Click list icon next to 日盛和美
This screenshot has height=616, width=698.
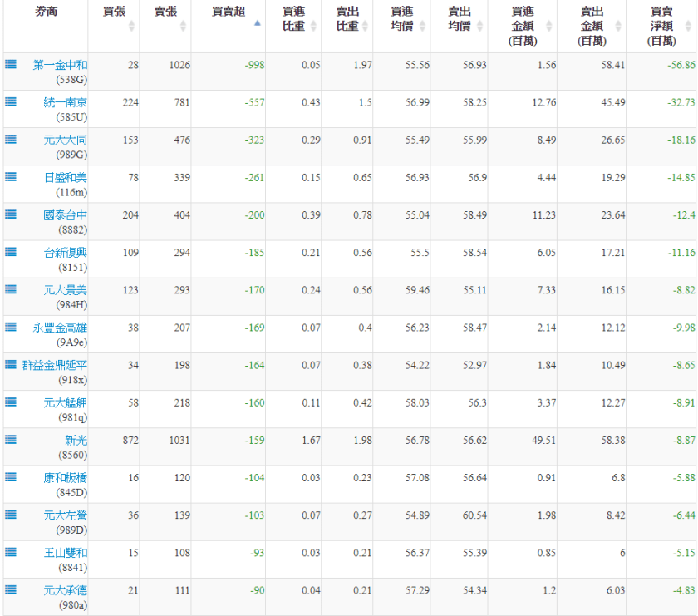click(x=11, y=176)
